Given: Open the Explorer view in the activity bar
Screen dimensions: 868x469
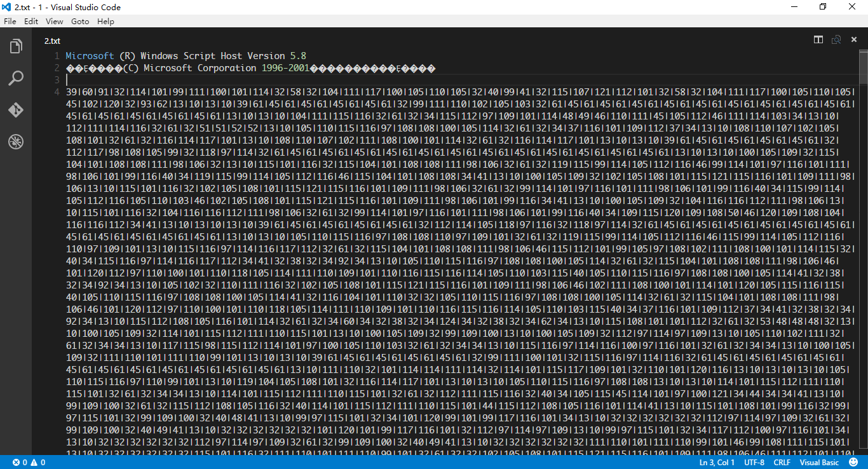Looking at the screenshot, I should (x=16, y=46).
